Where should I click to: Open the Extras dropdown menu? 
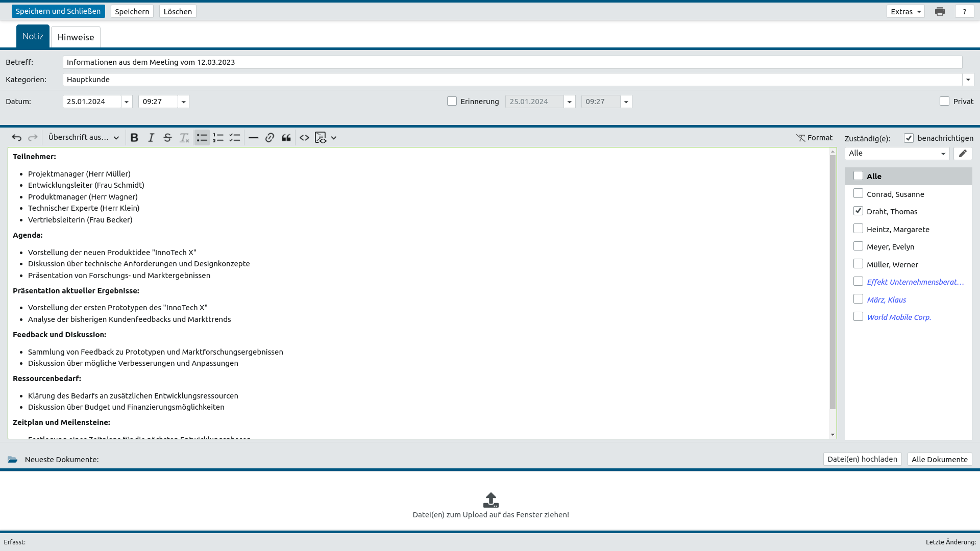click(905, 11)
